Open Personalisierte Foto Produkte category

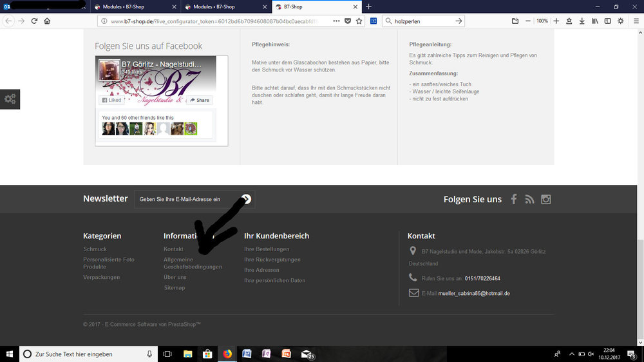pyautogui.click(x=109, y=263)
